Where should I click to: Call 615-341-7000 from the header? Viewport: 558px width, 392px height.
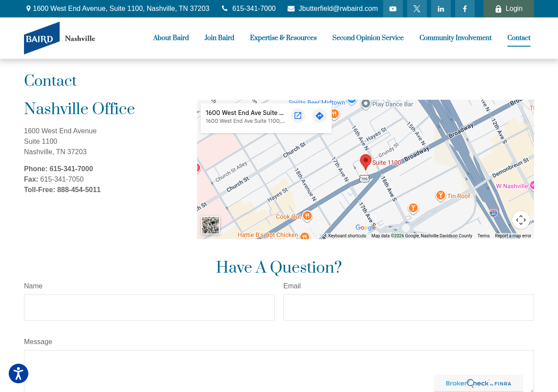coord(249,9)
